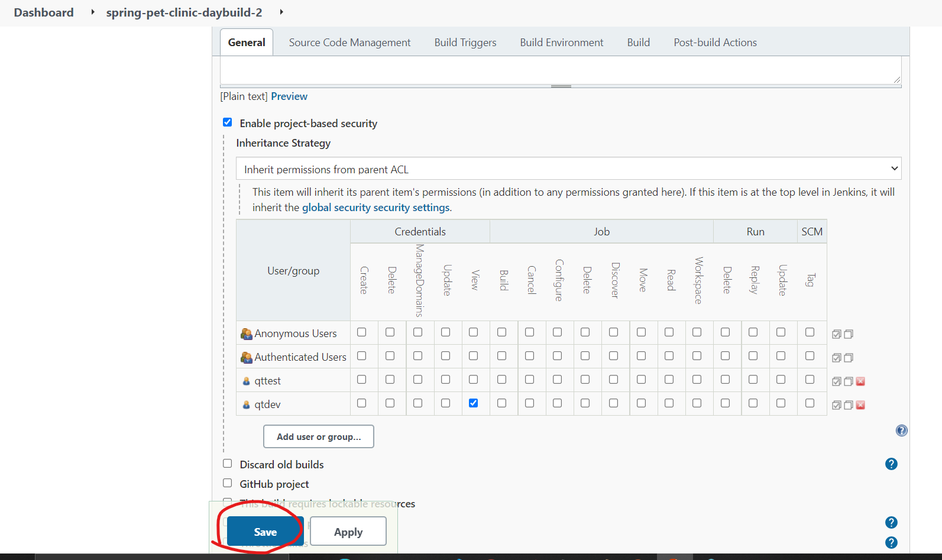The image size is (942, 560).
Task: Click inside the description text area
Action: click(x=561, y=70)
